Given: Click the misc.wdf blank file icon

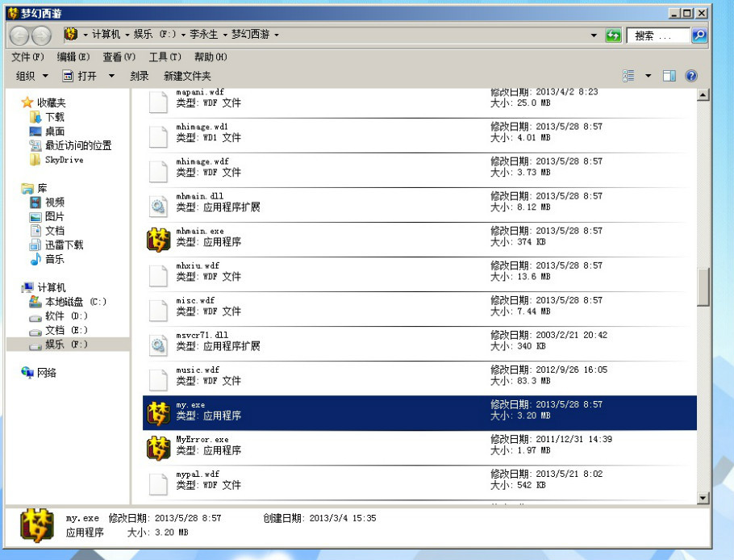Looking at the screenshot, I should coord(158,311).
